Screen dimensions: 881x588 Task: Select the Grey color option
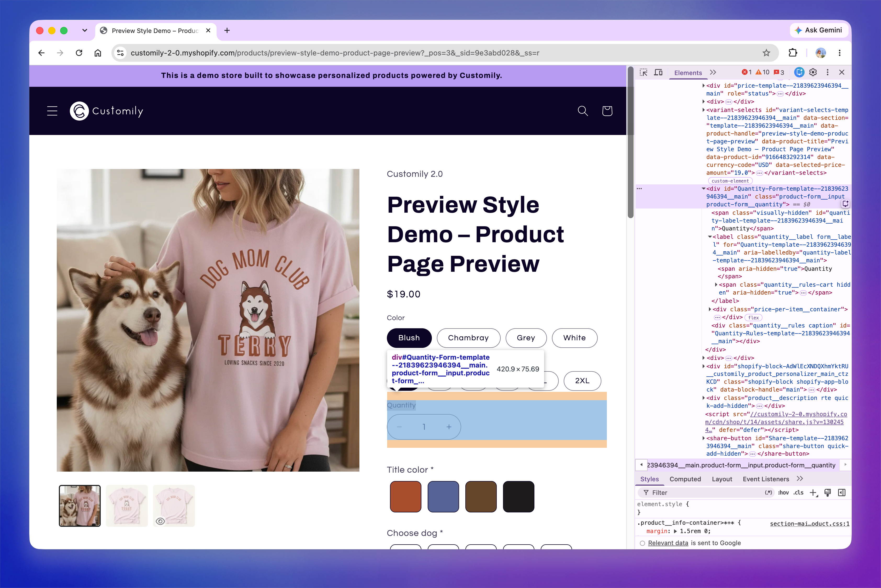(526, 338)
